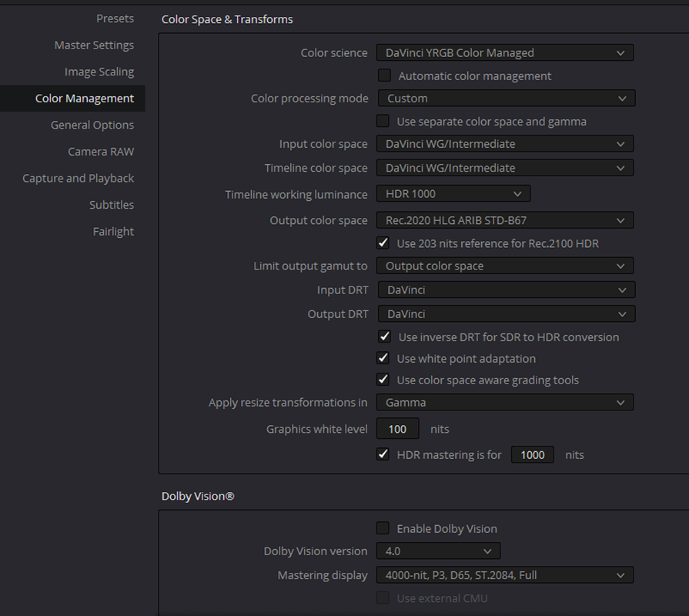Click the Timeline working luminance label
Image resolution: width=689 pixels, height=616 pixels.
(296, 194)
